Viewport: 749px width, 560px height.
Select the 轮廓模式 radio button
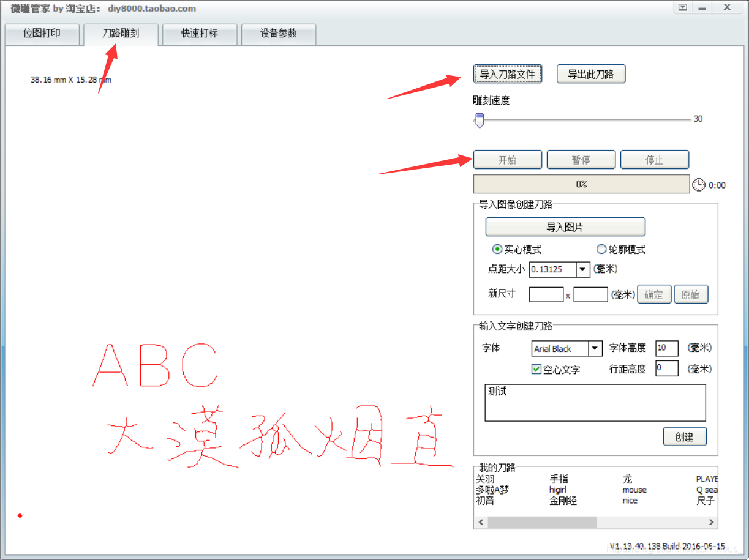click(601, 249)
